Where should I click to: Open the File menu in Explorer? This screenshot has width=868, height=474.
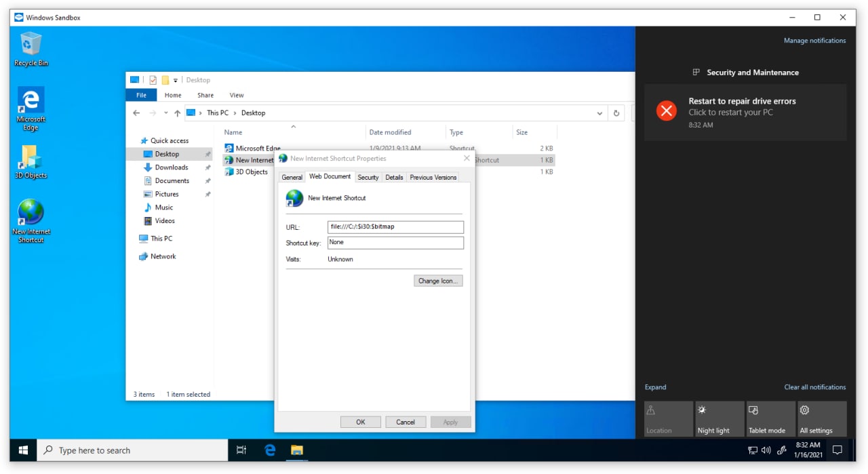(141, 95)
